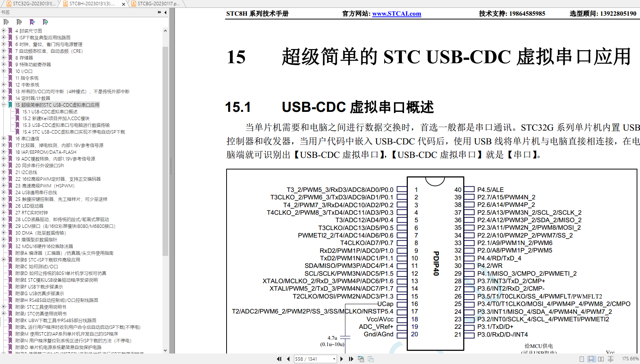The height and width of the screenshot is (364, 640).
Task: Select continuous page view mode
Action: click(591, 359)
